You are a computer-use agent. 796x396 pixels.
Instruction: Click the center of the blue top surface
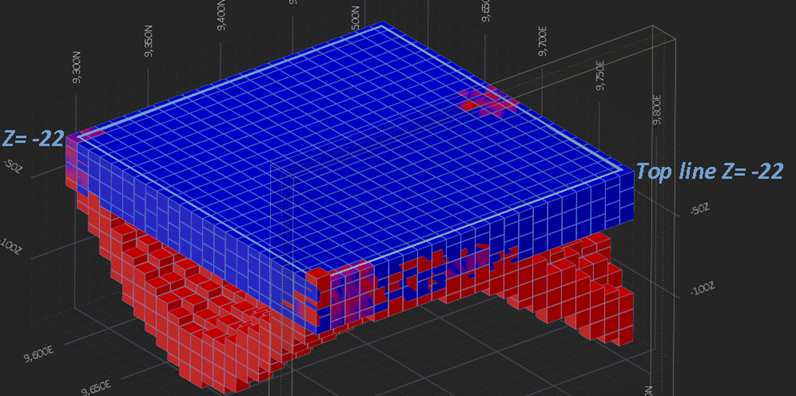coord(350,147)
